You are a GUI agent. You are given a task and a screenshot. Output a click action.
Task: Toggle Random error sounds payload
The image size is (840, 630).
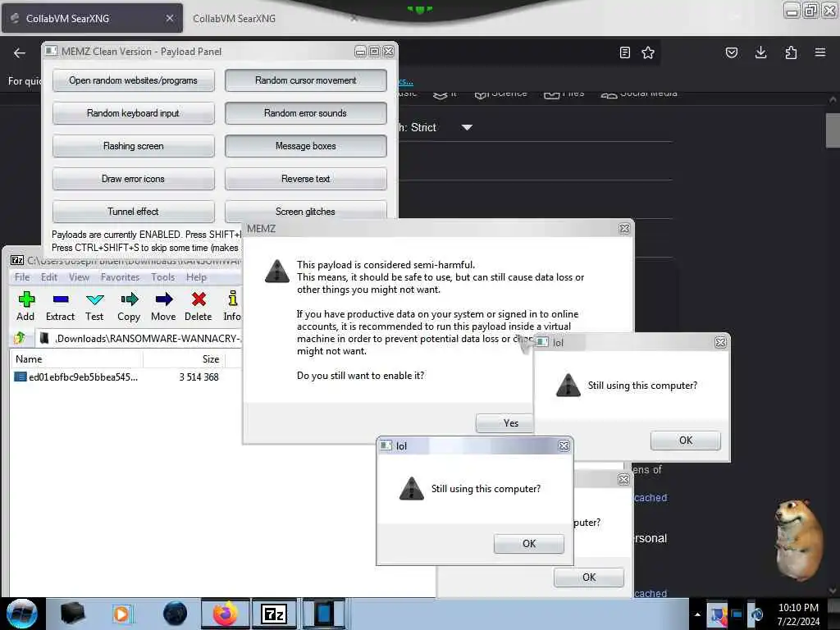[x=305, y=113]
